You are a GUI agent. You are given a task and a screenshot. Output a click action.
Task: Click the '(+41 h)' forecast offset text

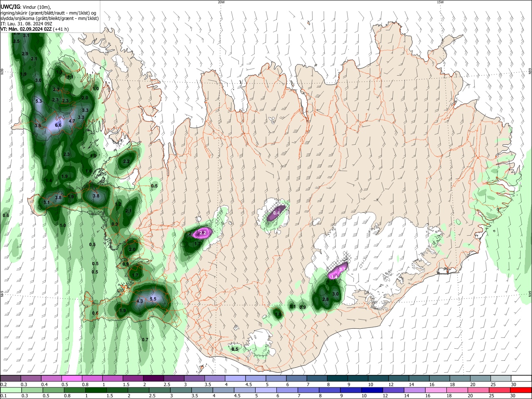coord(61,29)
